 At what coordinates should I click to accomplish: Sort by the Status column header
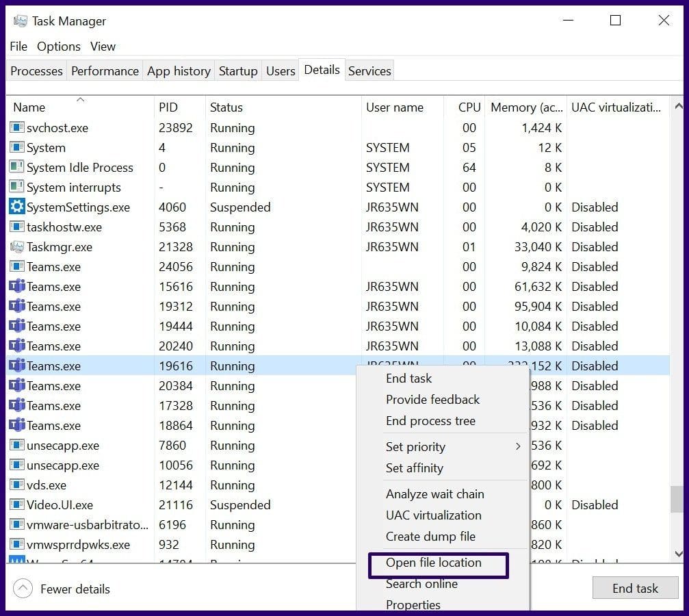click(x=283, y=107)
